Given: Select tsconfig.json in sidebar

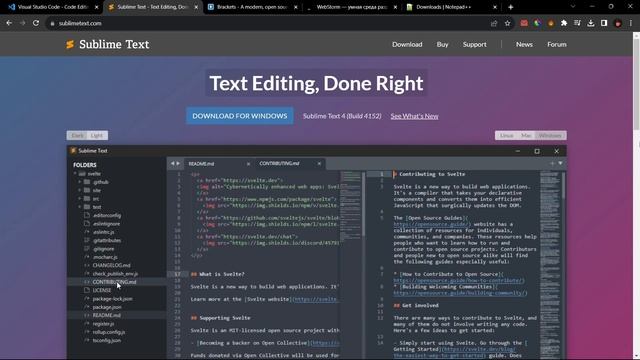Looking at the screenshot, I should tap(107, 340).
